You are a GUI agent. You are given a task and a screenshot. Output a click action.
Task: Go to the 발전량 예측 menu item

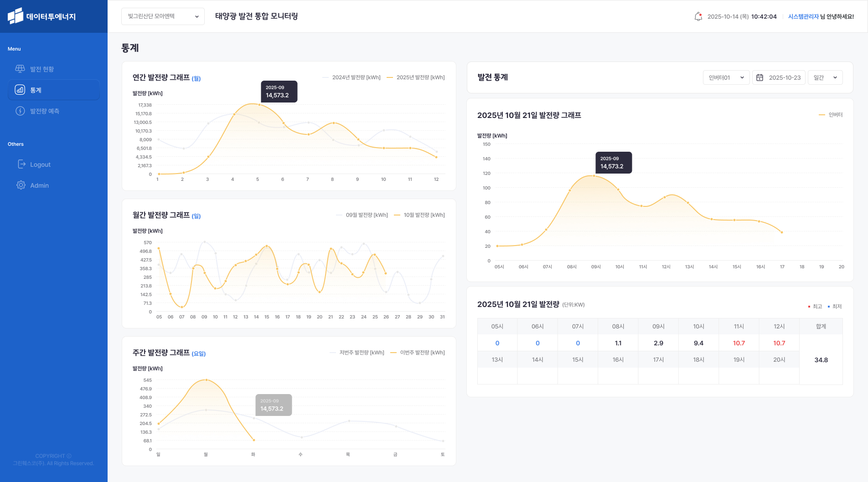pos(45,111)
